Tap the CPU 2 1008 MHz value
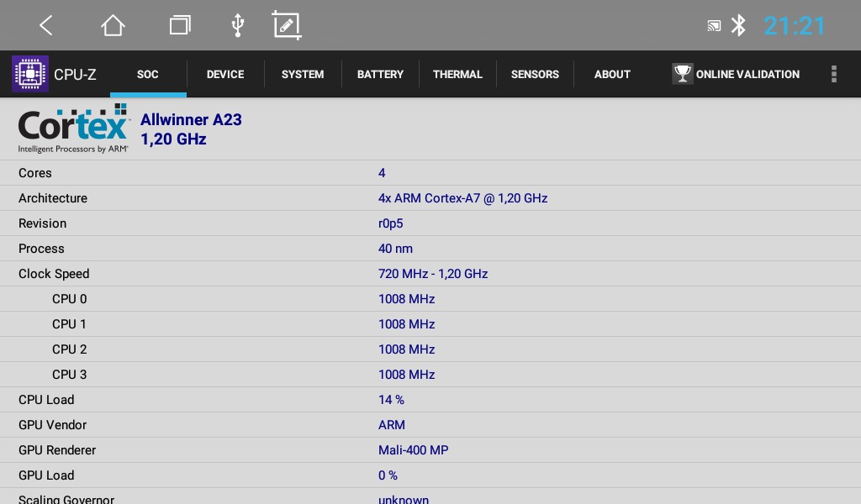 coord(406,349)
